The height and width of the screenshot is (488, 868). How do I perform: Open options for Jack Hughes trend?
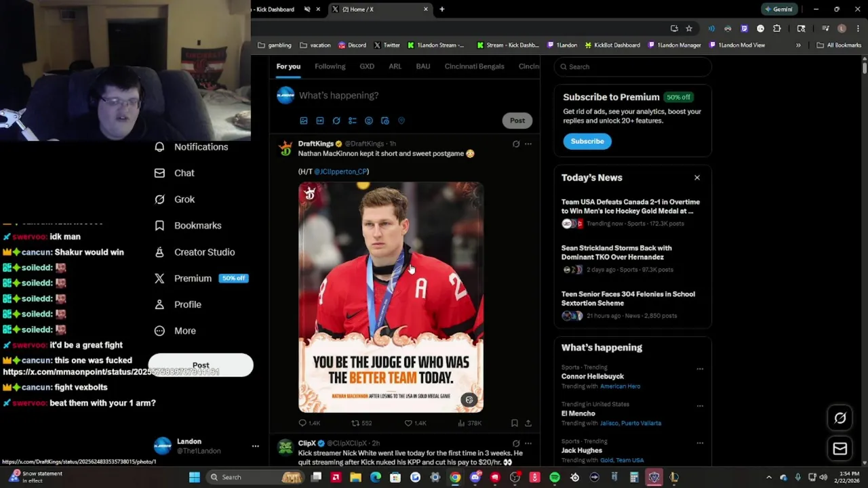tap(700, 443)
